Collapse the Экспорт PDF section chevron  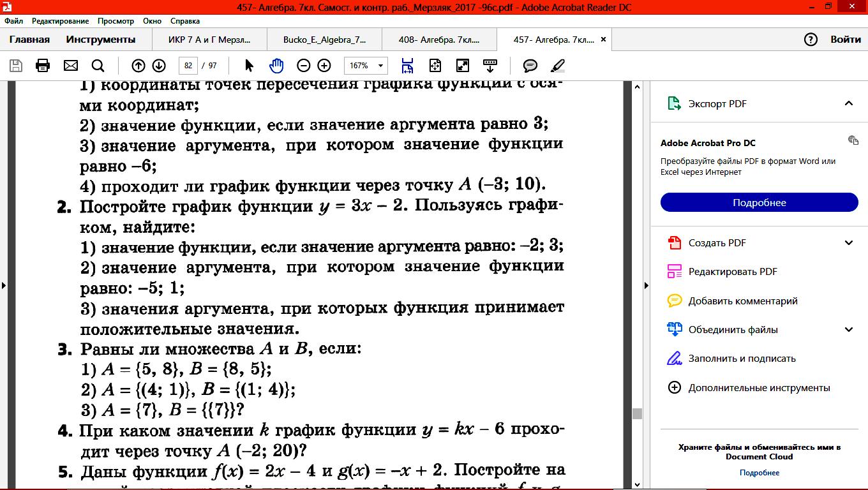click(x=849, y=103)
